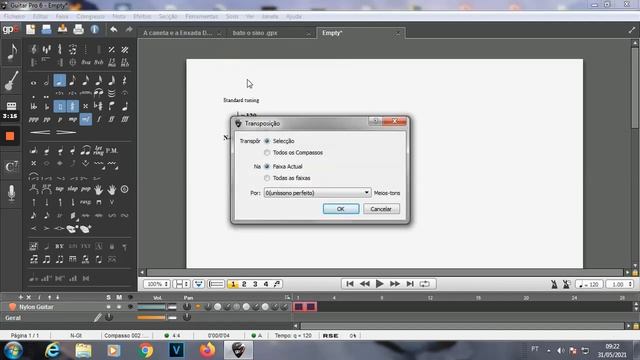Rewind one bar

pos(364,284)
